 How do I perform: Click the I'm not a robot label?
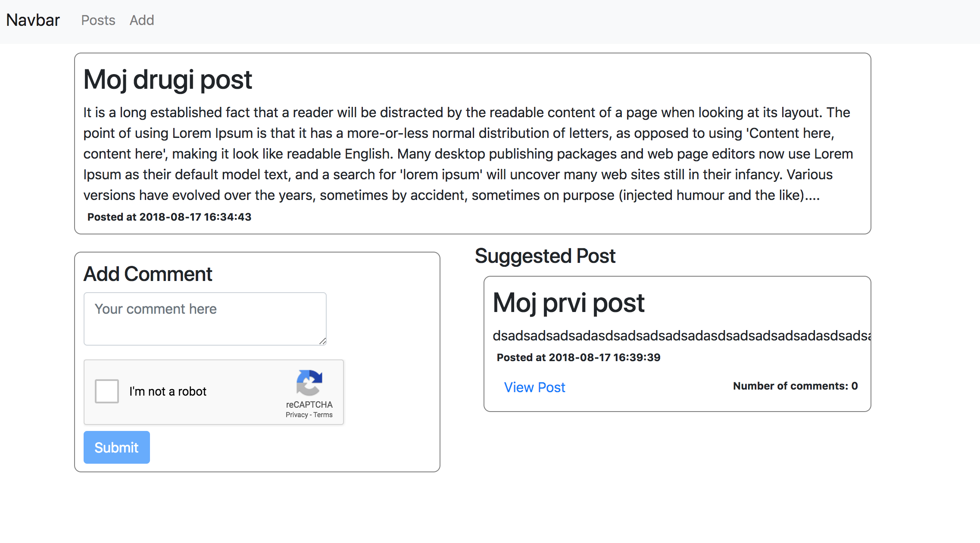pos(168,391)
